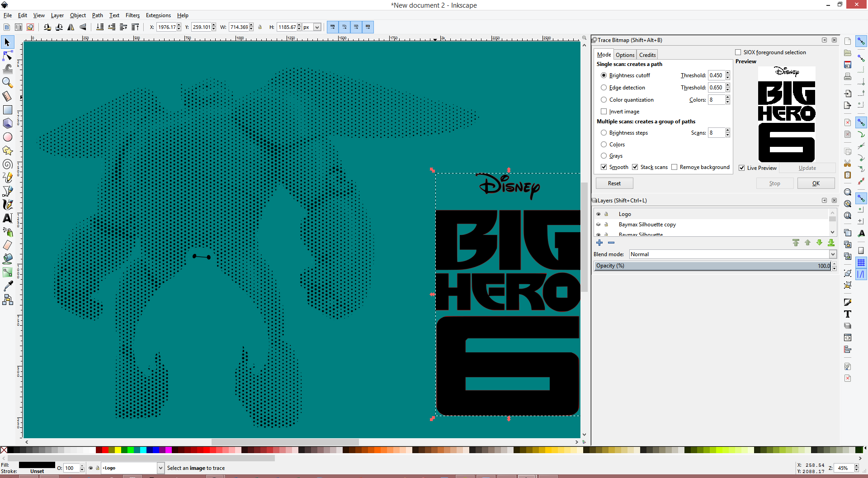The image size is (868, 478).
Task: Click the Update preview button
Action: 807,168
